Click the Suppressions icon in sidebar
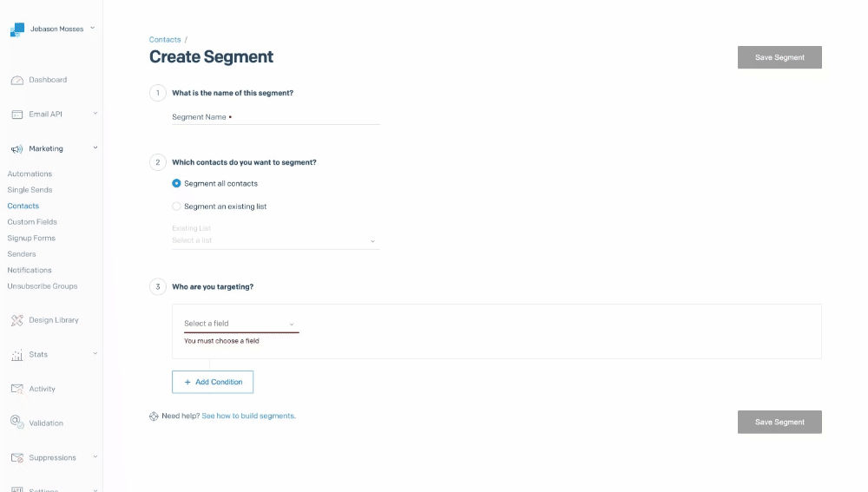Image resolution: width=868 pixels, height=492 pixels. (17, 457)
